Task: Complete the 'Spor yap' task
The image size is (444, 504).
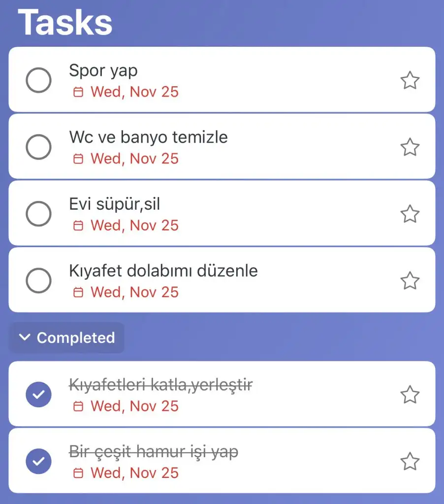Action: (38, 80)
